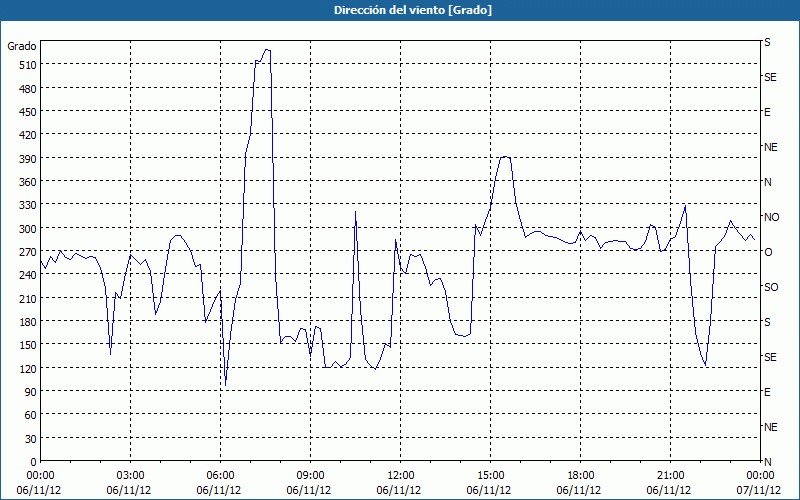Click the 240 value on the left axis

[28, 275]
